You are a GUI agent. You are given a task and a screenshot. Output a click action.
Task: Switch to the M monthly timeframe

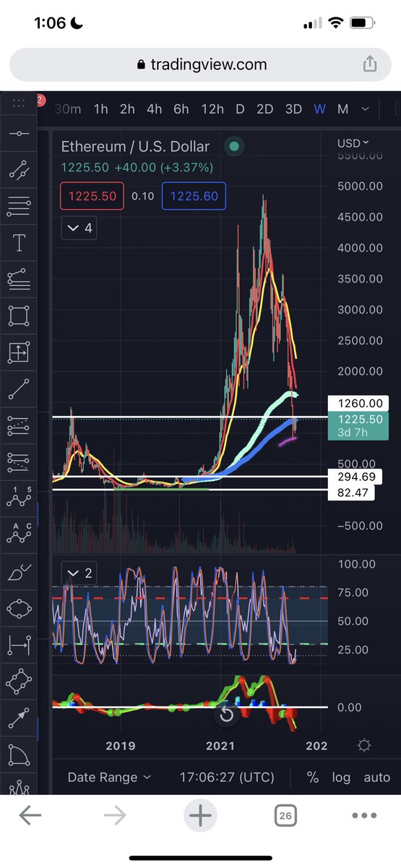point(343,109)
